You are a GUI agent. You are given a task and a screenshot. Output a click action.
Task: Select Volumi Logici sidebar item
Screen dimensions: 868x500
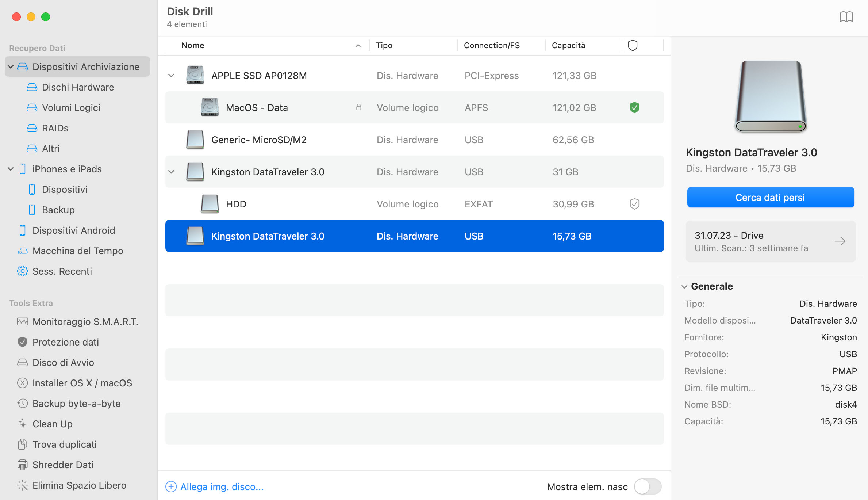click(x=72, y=107)
